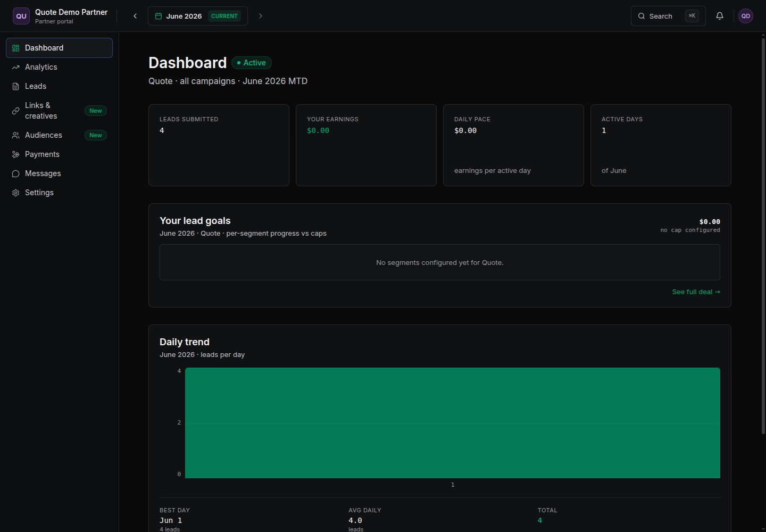
Task: Click the 'Partner portal' subtitle
Action: (54, 22)
